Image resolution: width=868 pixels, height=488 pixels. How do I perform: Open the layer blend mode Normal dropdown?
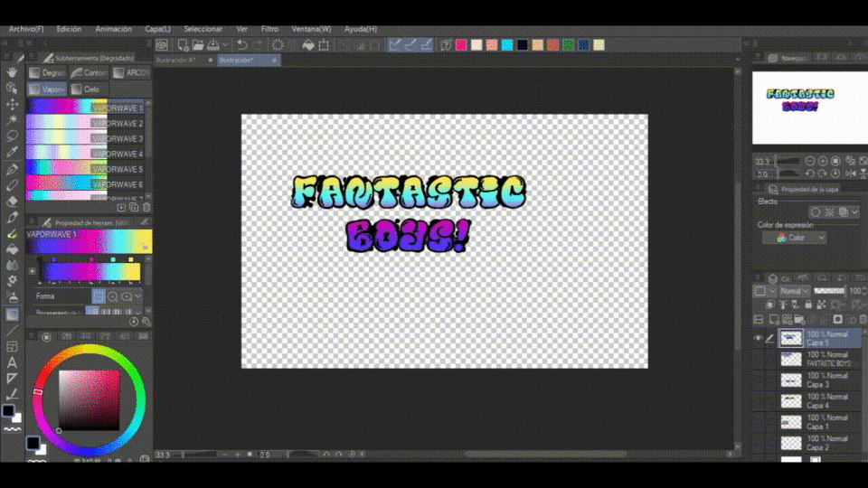click(x=794, y=291)
